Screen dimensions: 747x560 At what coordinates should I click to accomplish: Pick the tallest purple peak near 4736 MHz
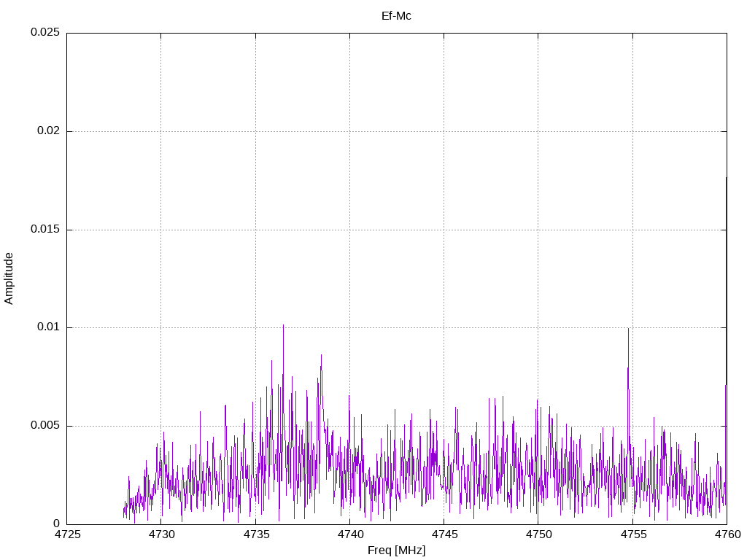coord(283,327)
